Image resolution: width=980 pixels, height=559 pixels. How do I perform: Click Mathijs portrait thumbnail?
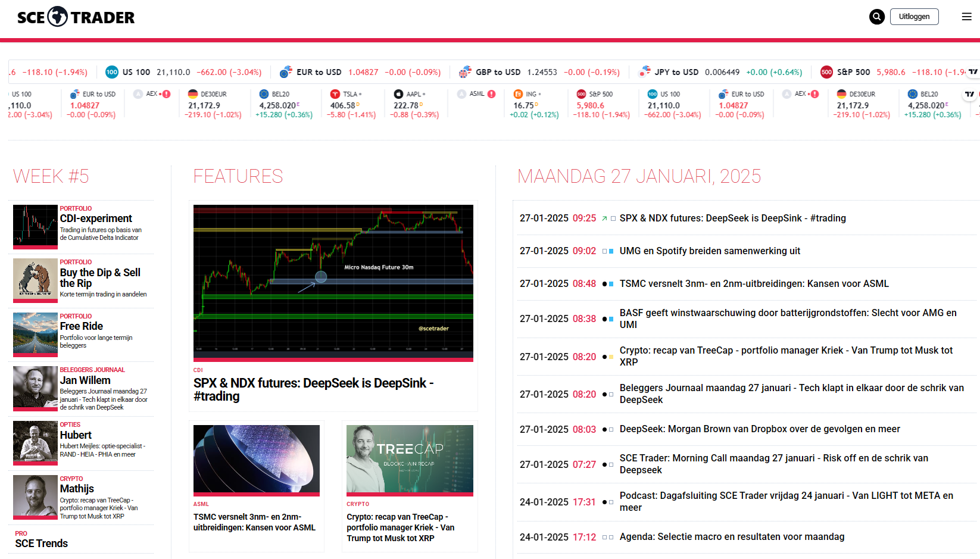pos(35,497)
